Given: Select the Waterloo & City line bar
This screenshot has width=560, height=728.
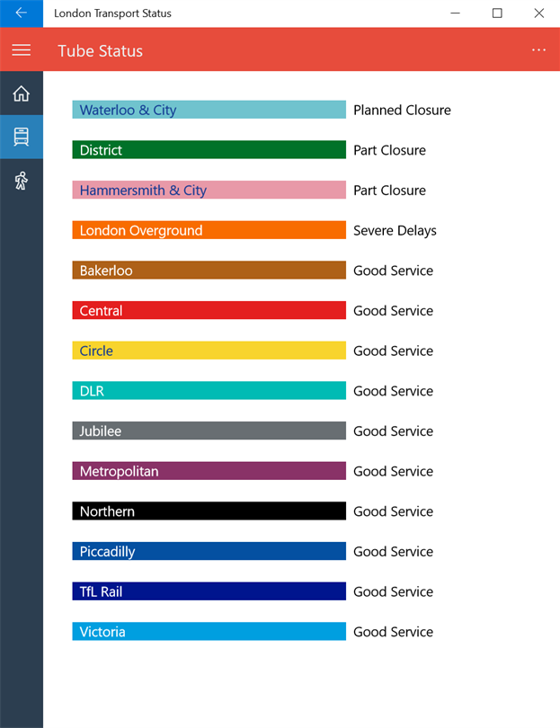Looking at the screenshot, I should (209, 110).
